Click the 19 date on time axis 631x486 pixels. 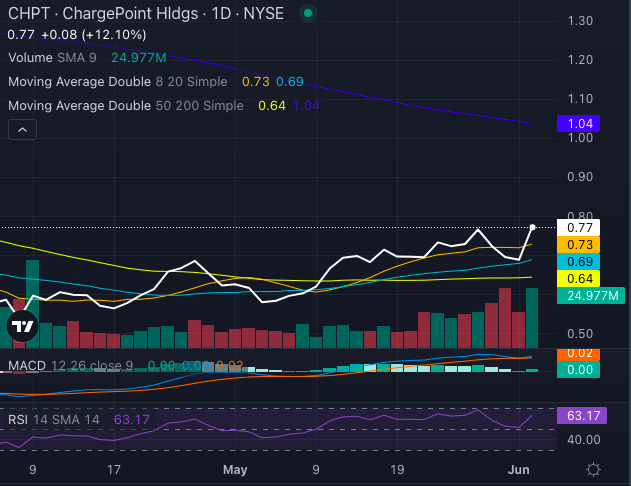tap(397, 470)
